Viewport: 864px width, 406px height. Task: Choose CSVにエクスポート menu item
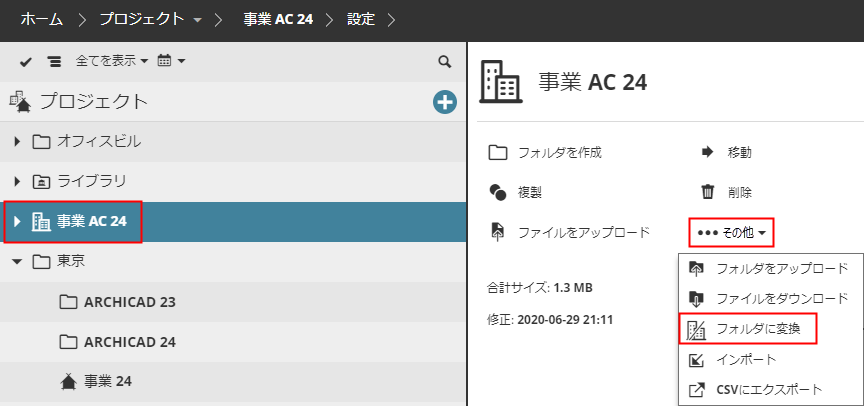pos(768,389)
